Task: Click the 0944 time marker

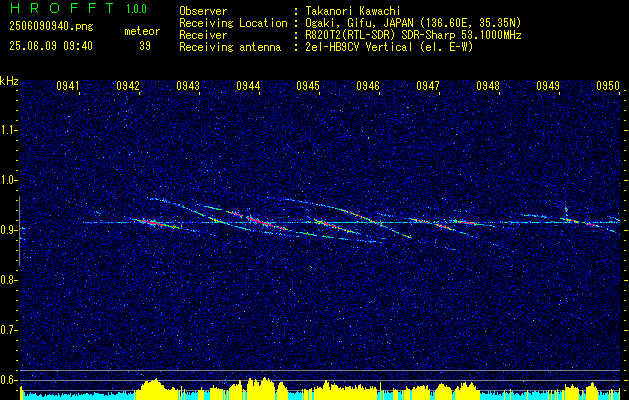Action: click(x=248, y=86)
